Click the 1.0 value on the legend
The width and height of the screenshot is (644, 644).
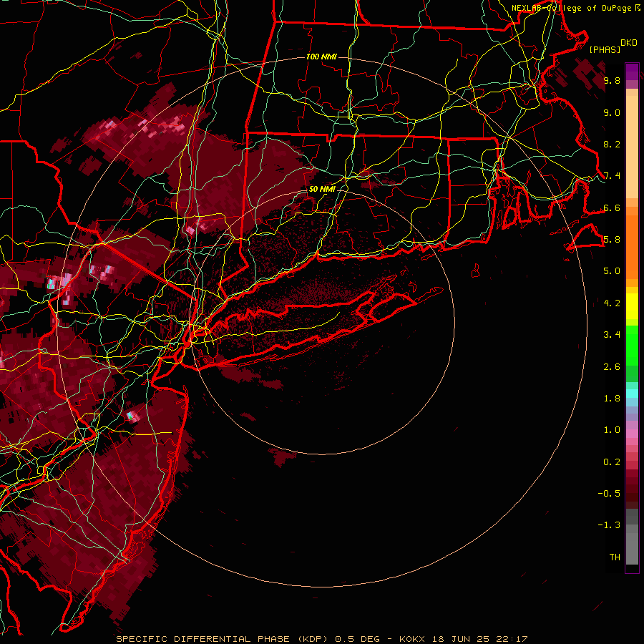click(612, 430)
